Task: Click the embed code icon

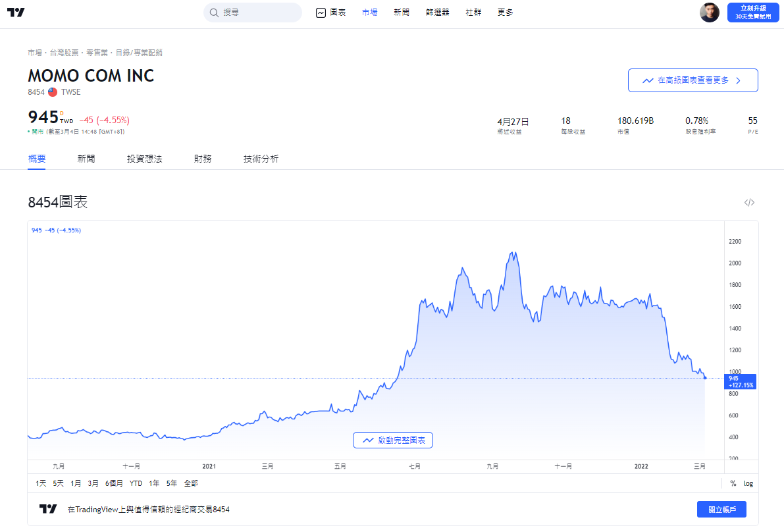Action: [x=749, y=203]
